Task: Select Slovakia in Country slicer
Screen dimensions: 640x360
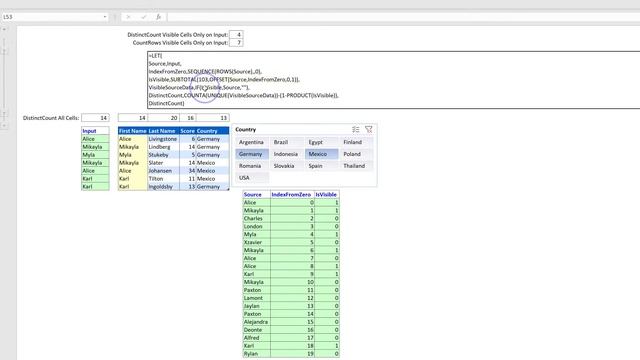Action: [287, 166]
